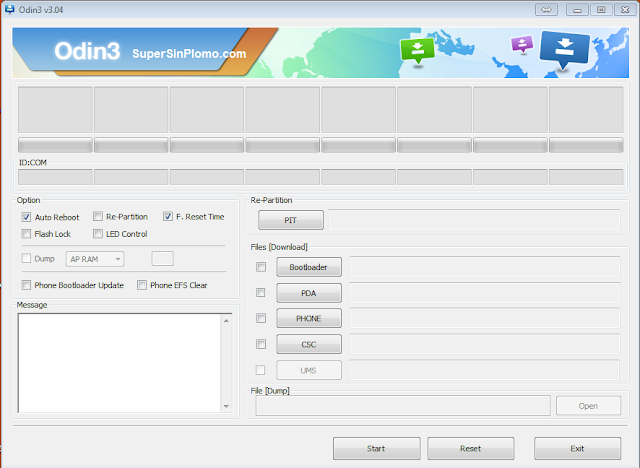640x468 pixels.
Task: Click the double-arrow resize button in title bar
Action: 546,9
